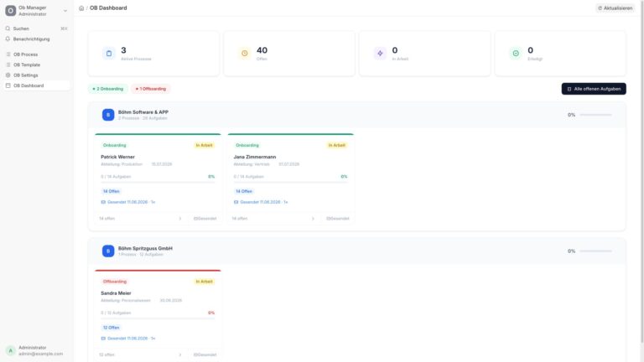Click the clock icon on the Offen card
This screenshot has height=362, width=644.
[x=244, y=54]
